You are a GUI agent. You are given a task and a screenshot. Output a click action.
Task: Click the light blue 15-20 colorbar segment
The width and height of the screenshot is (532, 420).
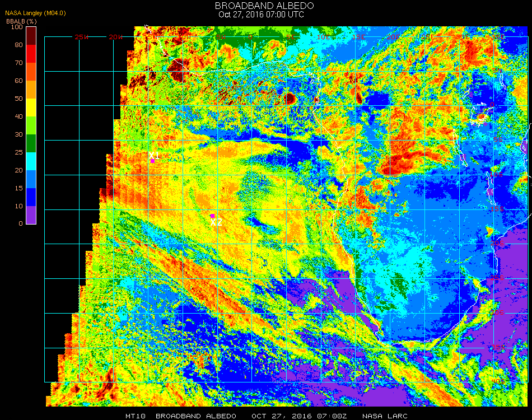click(31, 179)
